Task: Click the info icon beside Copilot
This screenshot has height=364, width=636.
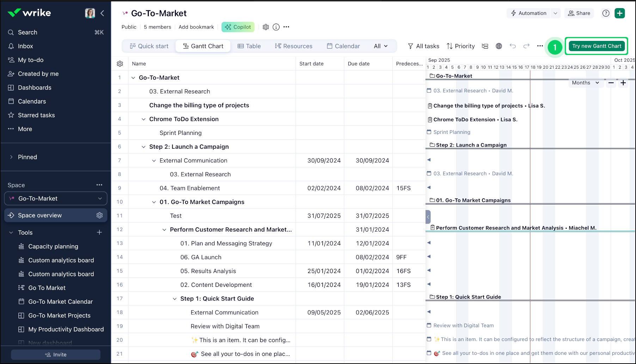Action: pos(276,27)
